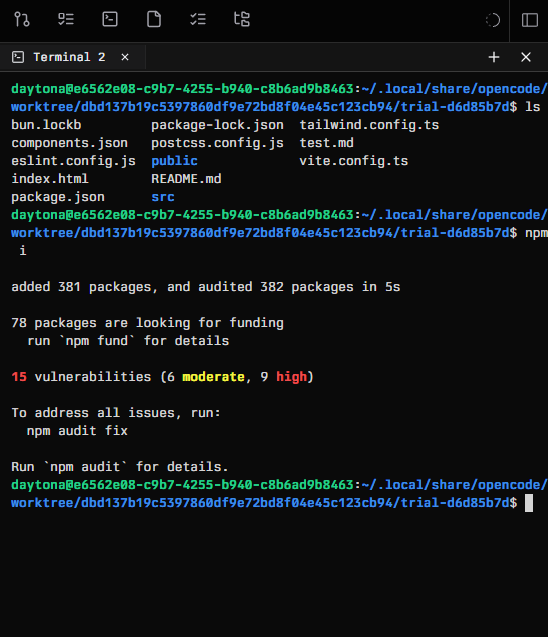Open the task list checkmarks icon

[198, 19]
